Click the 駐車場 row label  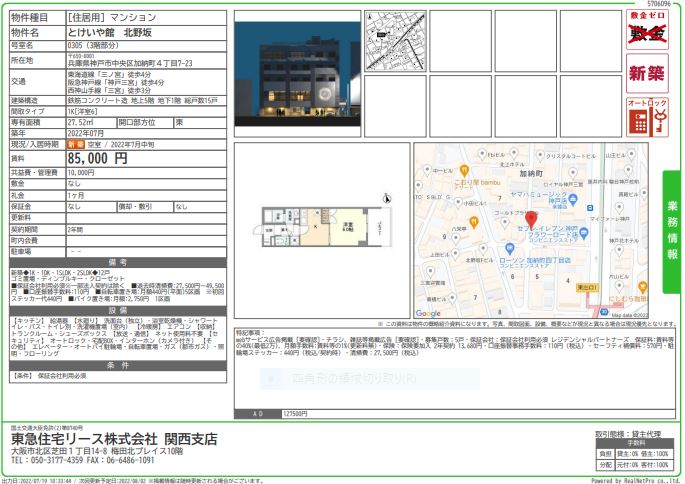(21, 252)
